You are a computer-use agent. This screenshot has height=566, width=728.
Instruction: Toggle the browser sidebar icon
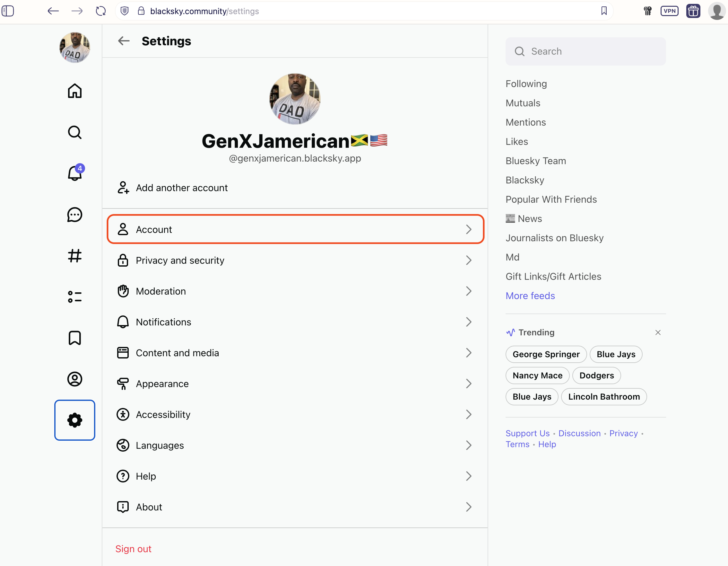point(8,11)
